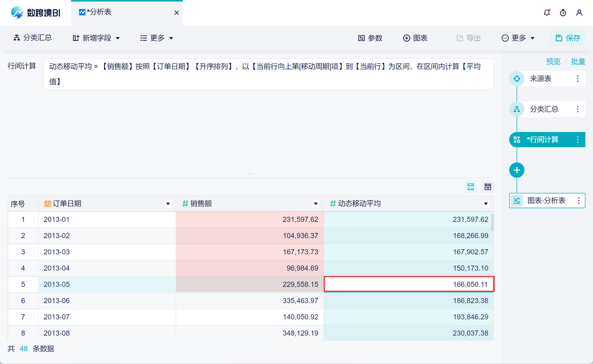Open the timer clock icon
The height and width of the screenshot is (364, 593).
click(563, 13)
